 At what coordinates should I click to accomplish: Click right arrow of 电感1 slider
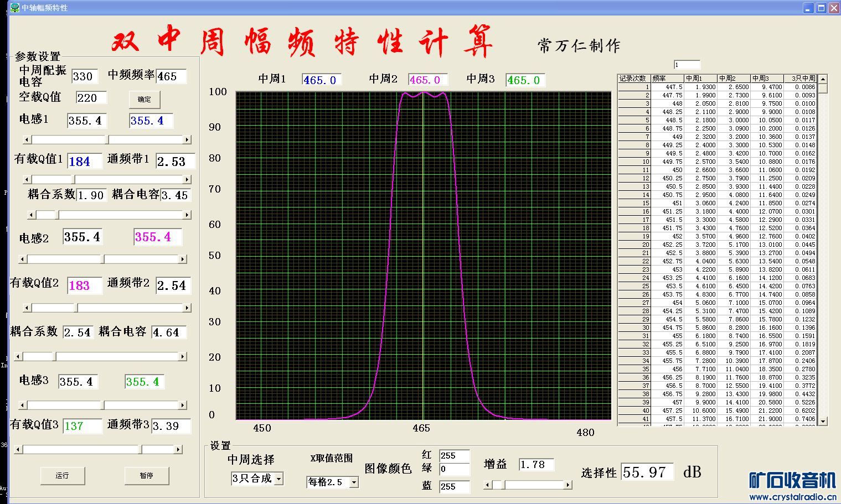[x=187, y=139]
